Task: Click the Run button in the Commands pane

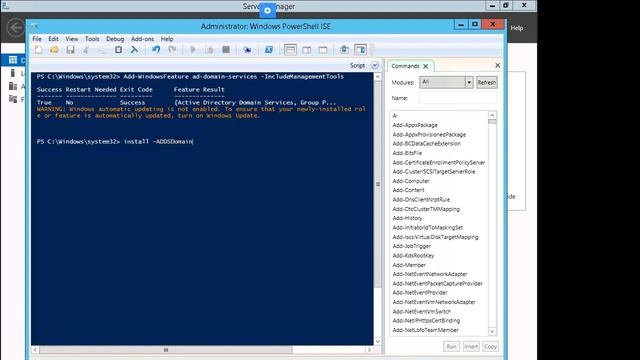Action: coord(451,347)
